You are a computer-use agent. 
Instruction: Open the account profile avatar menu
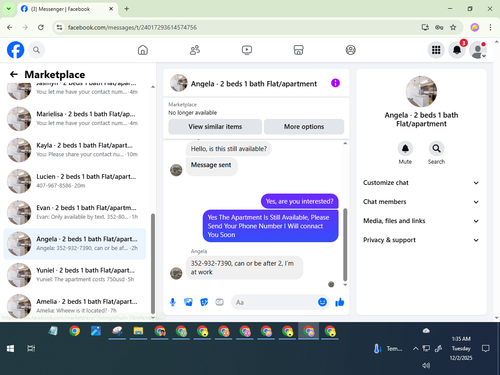[x=478, y=50]
